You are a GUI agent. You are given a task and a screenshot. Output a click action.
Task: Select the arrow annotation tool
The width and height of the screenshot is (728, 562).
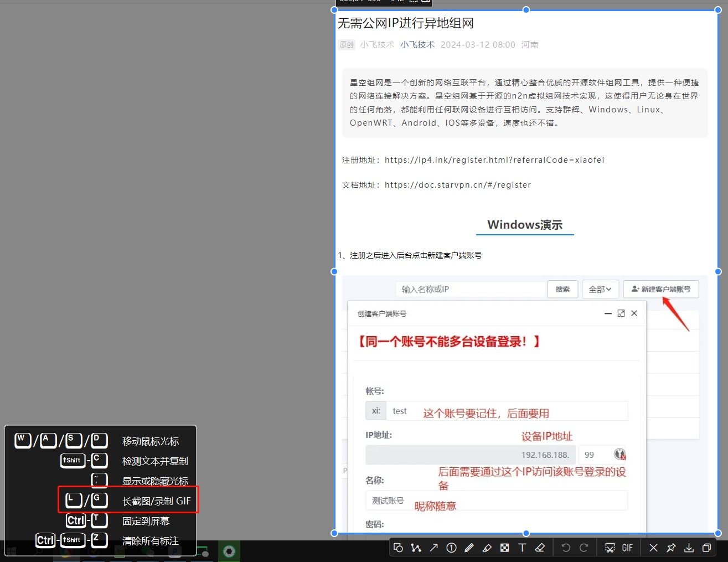pyautogui.click(x=433, y=548)
